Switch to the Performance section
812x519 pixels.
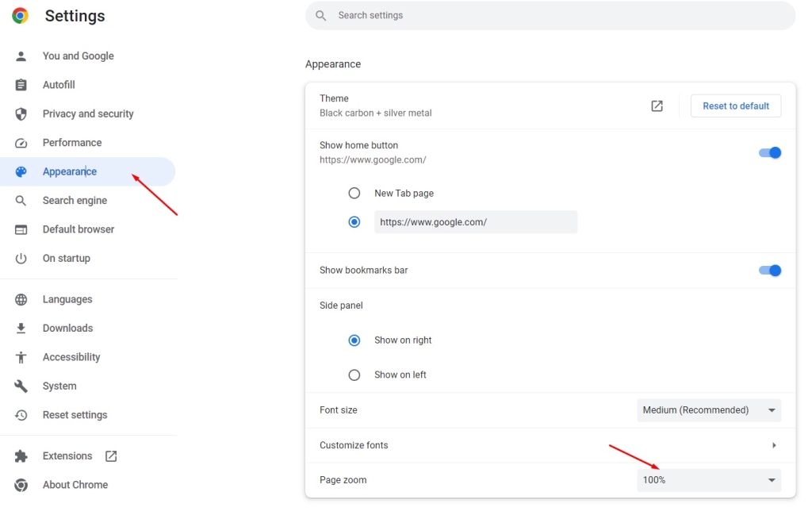[72, 143]
